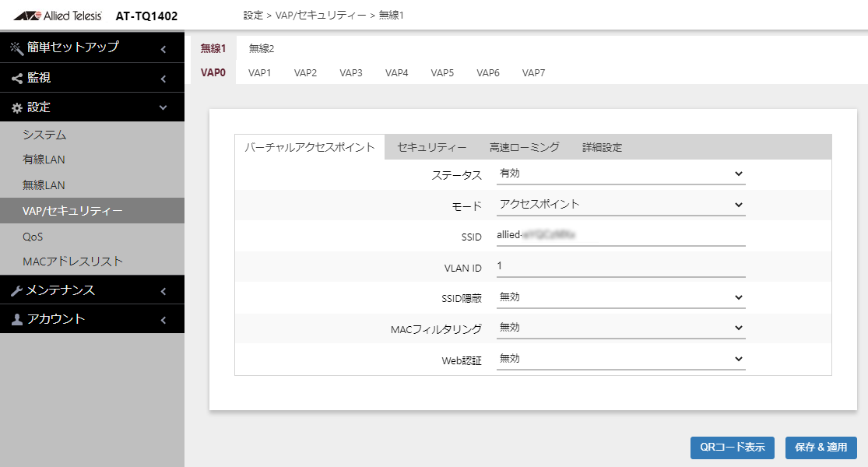Image resolution: width=868 pixels, height=467 pixels.
Task: Click the アカウント menu label
Action: tap(56, 319)
